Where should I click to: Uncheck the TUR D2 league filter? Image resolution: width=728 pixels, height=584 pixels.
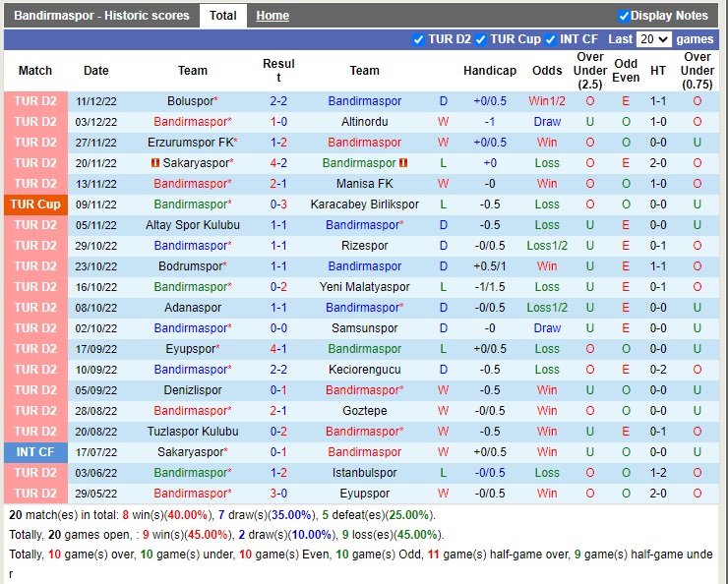tap(419, 39)
